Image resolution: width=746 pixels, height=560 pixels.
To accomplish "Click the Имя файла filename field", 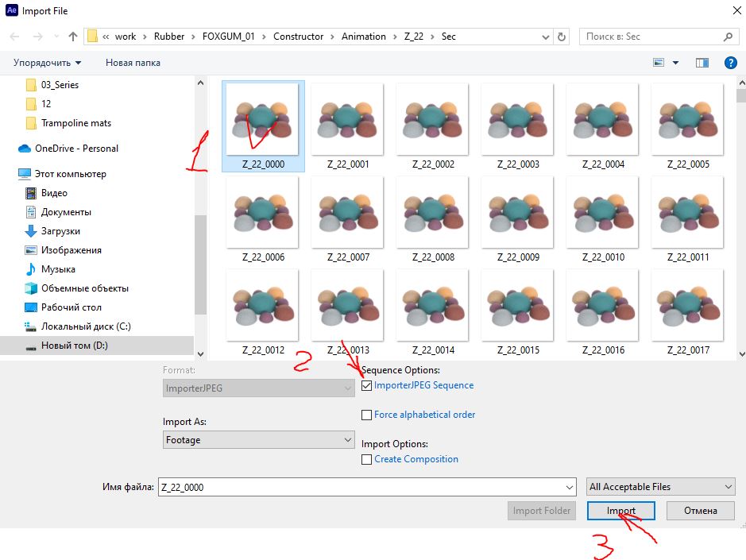I will pos(367,487).
